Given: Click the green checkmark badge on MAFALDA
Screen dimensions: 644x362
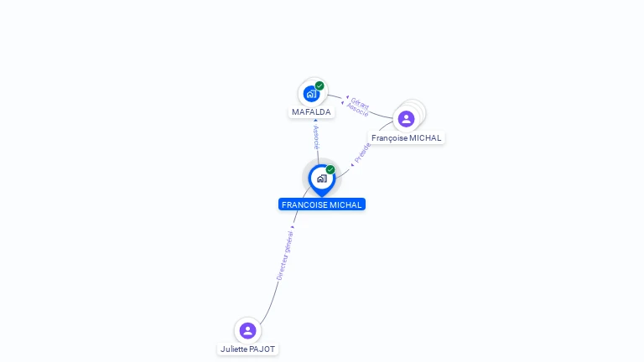Looking at the screenshot, I should 319,85.
